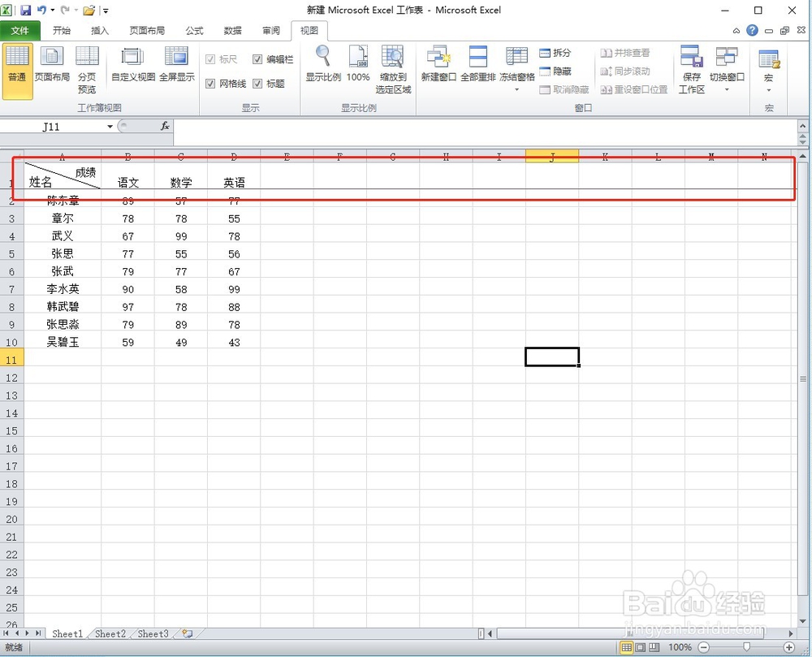Click the insert function fx icon
The image size is (812, 657).
[x=165, y=126]
